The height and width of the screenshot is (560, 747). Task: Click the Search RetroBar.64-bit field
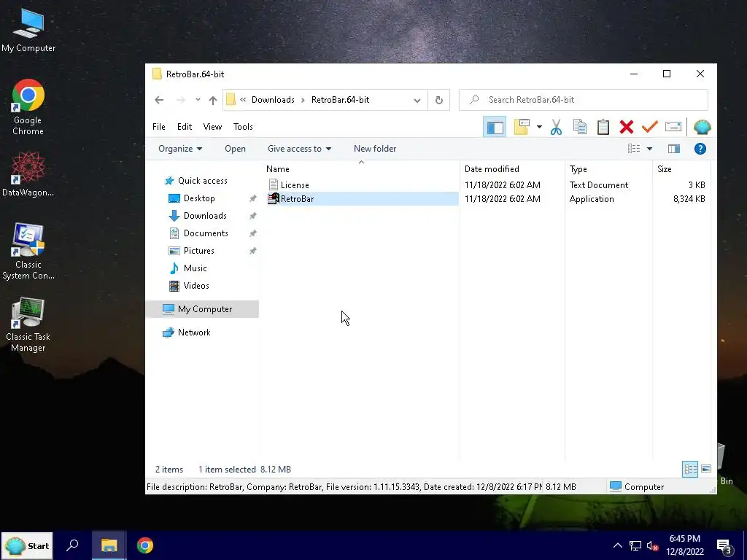(x=583, y=100)
